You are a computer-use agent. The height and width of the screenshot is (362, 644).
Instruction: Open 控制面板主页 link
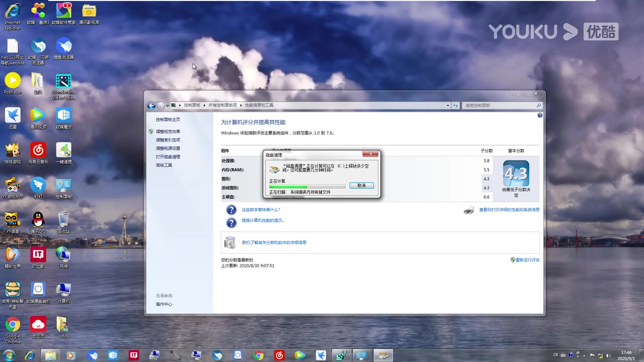click(168, 120)
